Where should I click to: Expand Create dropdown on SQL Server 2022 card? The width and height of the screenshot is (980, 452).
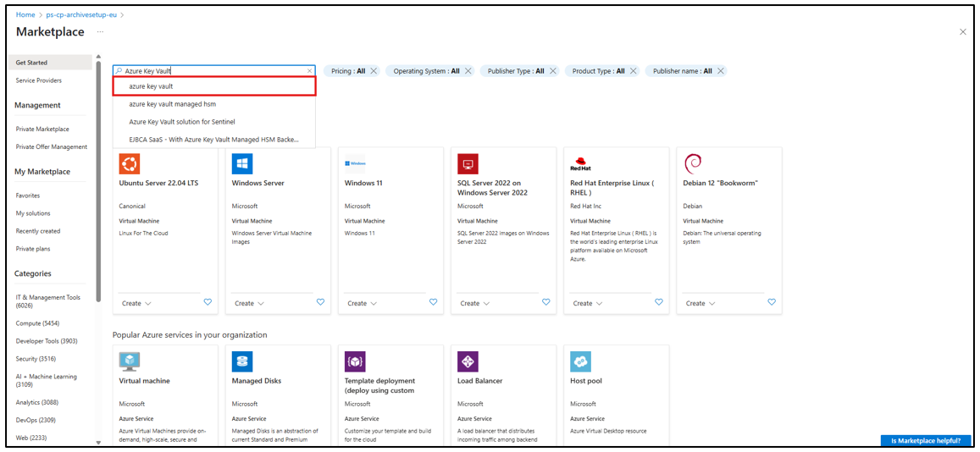pyautogui.click(x=474, y=303)
